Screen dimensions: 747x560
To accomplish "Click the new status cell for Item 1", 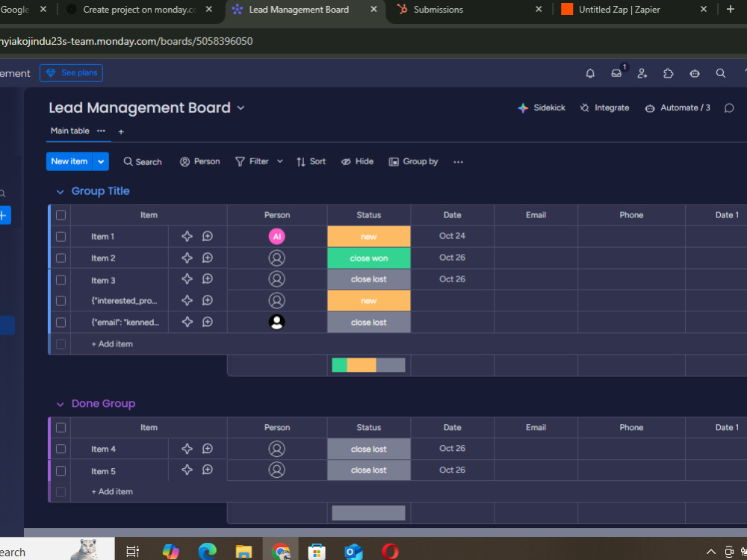I will (x=369, y=237).
